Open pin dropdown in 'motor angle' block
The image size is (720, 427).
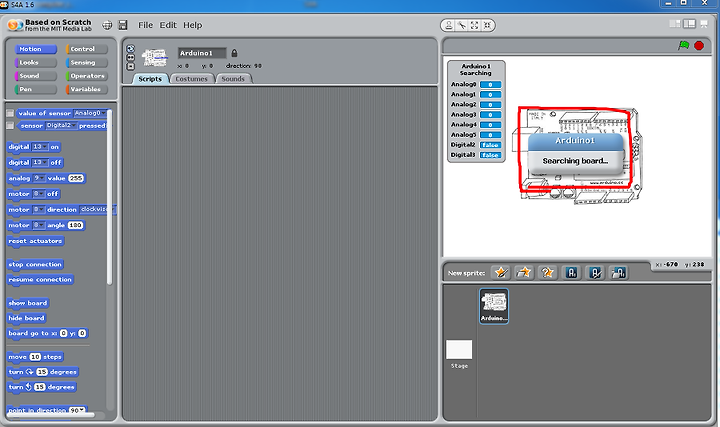39,225
